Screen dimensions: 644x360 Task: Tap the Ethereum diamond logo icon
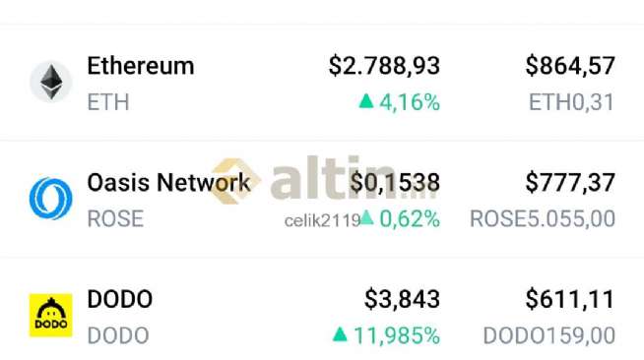click(x=51, y=82)
